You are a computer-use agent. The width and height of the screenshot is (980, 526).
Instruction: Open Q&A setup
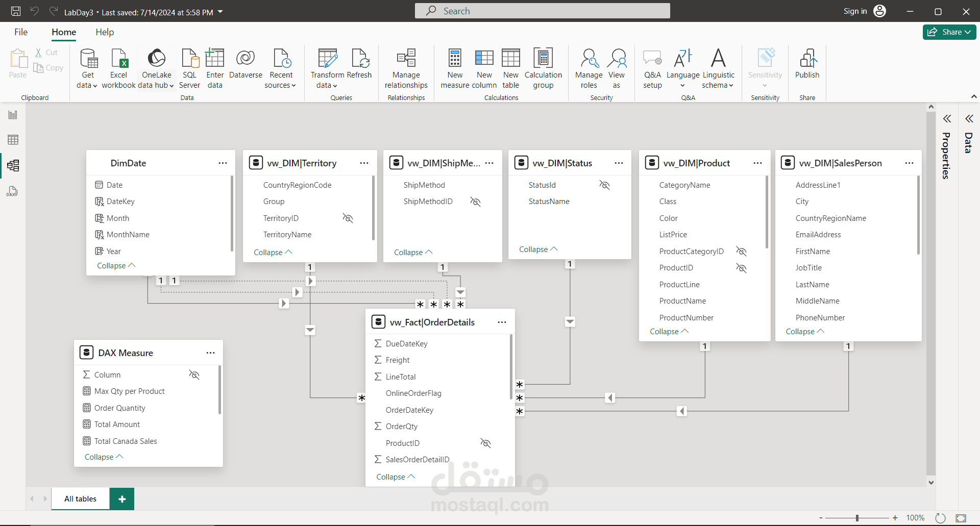point(652,68)
